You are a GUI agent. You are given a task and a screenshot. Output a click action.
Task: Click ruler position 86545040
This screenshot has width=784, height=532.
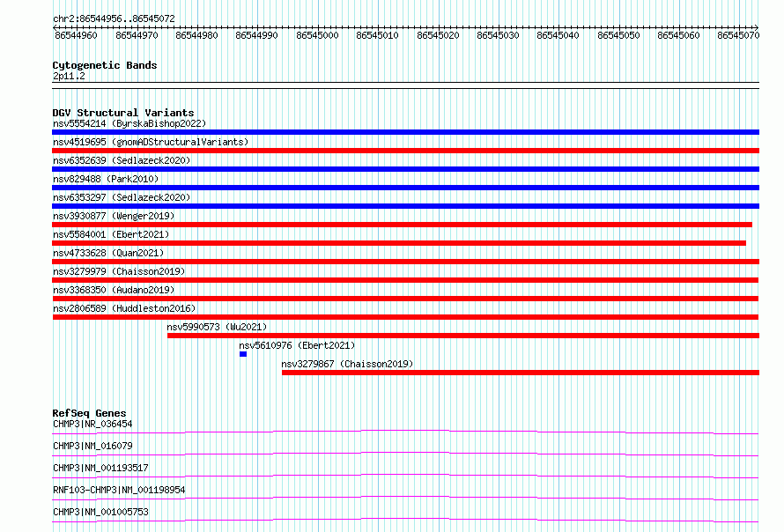(x=558, y=35)
